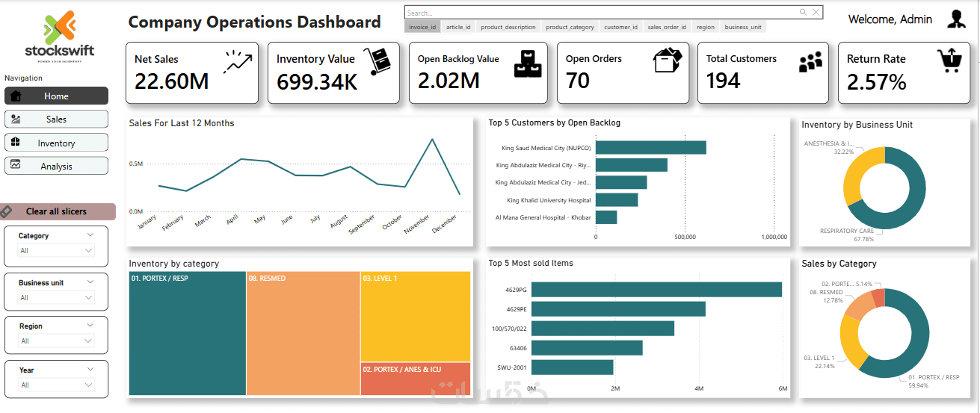
Task: Click the Admin user profile icon
Action: pyautogui.click(x=955, y=19)
